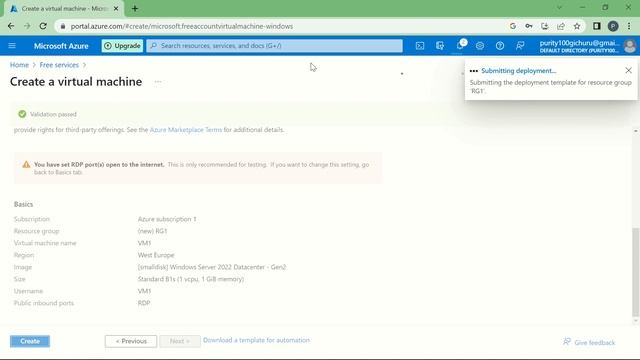Go to Free services breadcrumb
This screenshot has width=640, height=360.
tap(59, 65)
